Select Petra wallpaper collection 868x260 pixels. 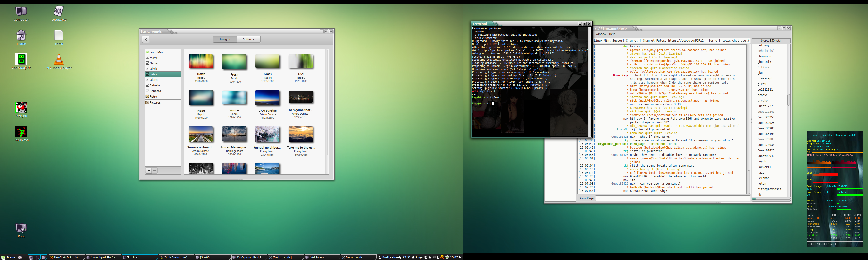pyautogui.click(x=163, y=74)
